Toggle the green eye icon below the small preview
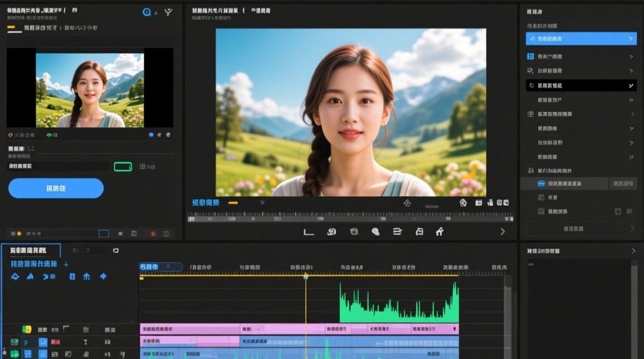Image resolution: width=644 pixels, height=359 pixels. (x=49, y=135)
